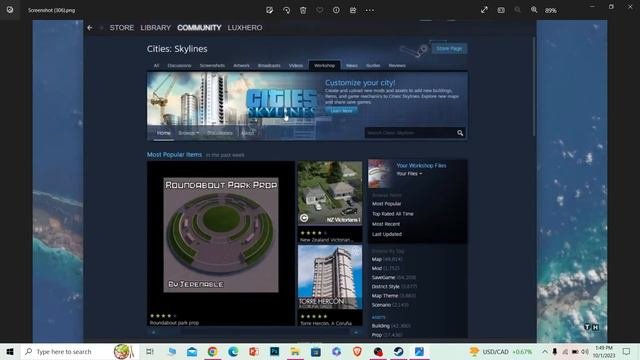The height and width of the screenshot is (360, 640).
Task: Open the COMMUNITY menu in Steam
Action: [x=199, y=28]
